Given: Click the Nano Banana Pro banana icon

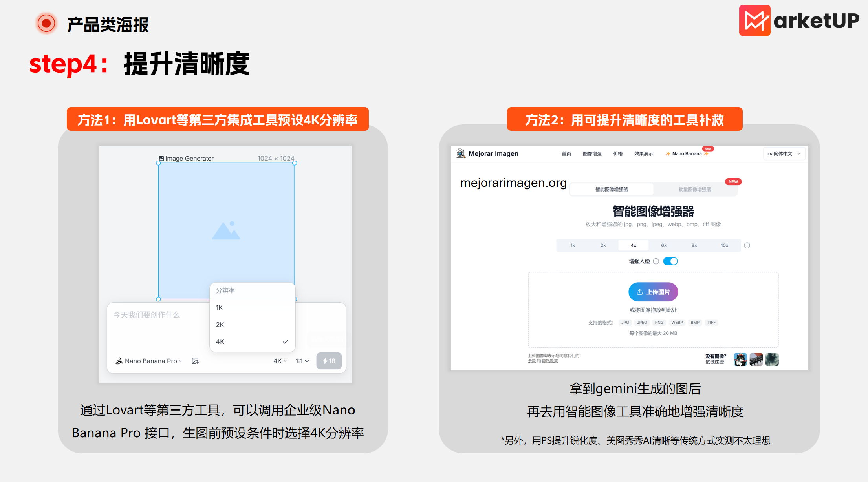Looking at the screenshot, I should pyautogui.click(x=120, y=361).
